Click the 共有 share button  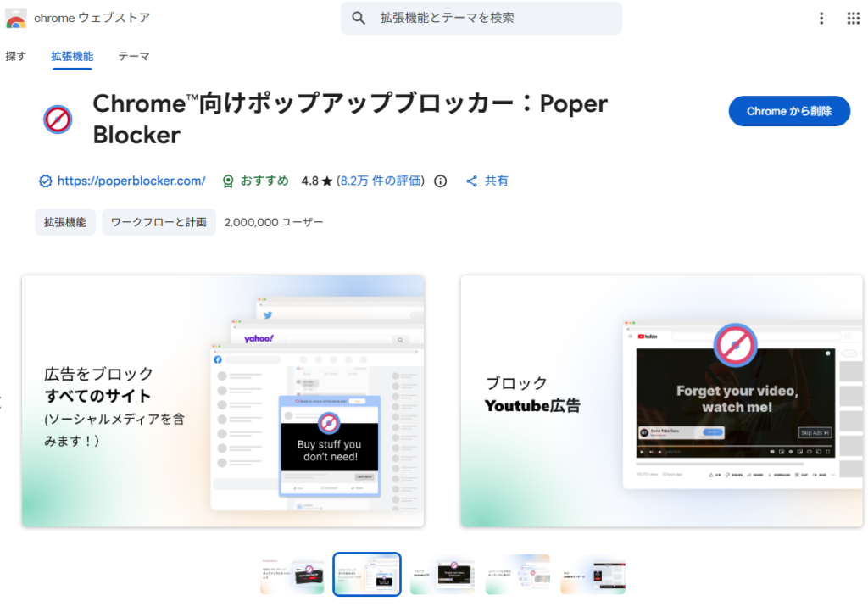pos(487,181)
